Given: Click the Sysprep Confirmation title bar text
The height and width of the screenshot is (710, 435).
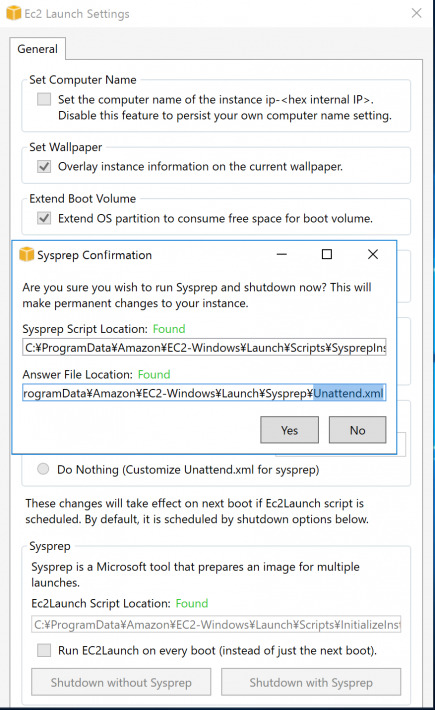Looking at the screenshot, I should click(x=95, y=255).
